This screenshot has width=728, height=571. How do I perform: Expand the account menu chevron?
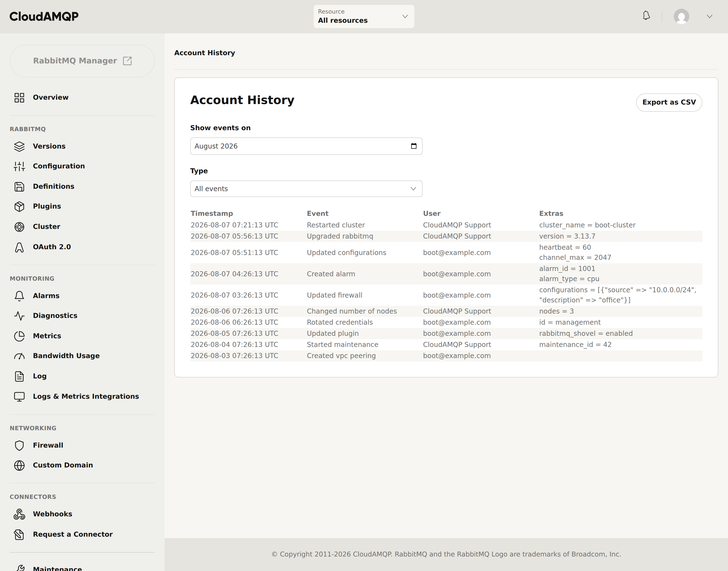click(709, 16)
